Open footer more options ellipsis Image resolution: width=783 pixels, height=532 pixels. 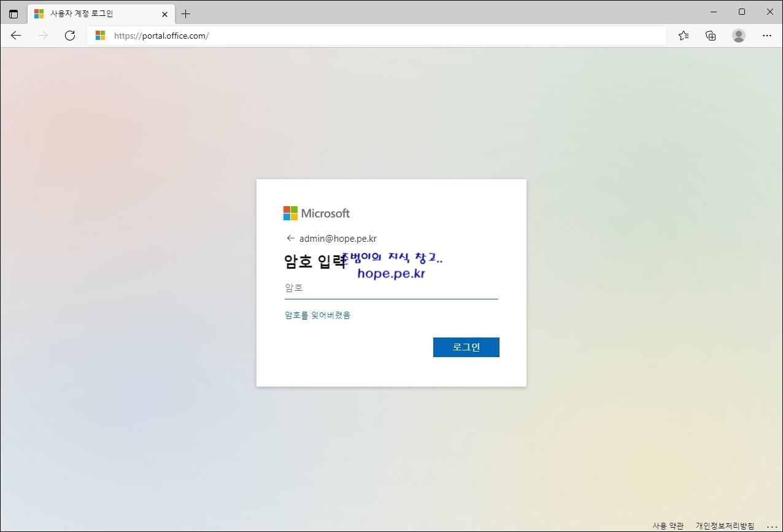pyautogui.click(x=771, y=526)
